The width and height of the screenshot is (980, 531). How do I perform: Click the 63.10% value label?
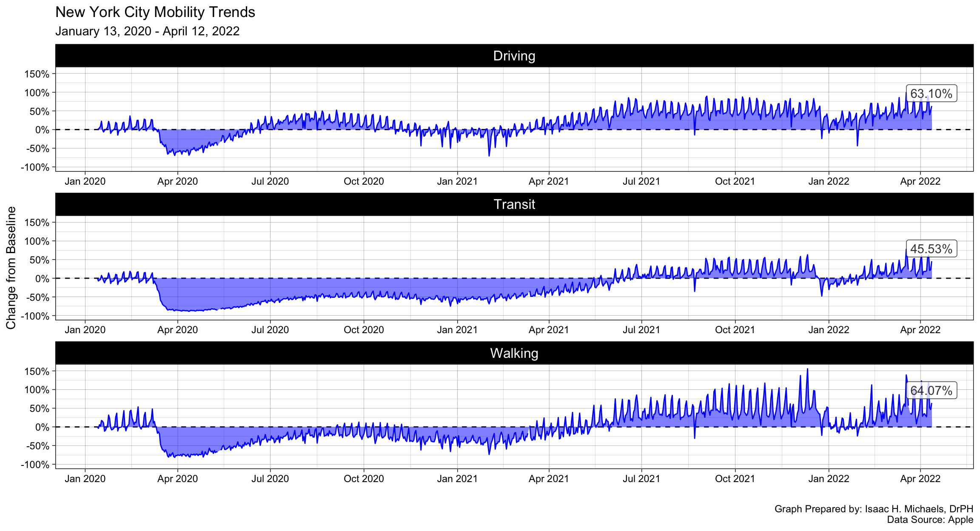[931, 94]
